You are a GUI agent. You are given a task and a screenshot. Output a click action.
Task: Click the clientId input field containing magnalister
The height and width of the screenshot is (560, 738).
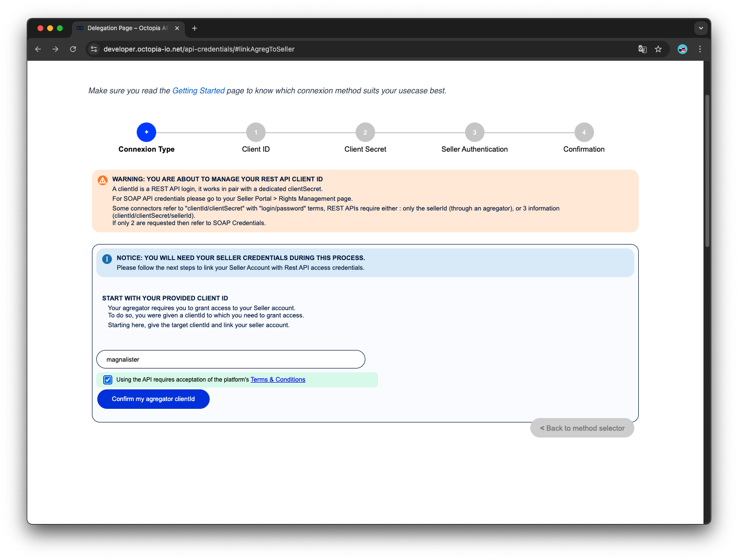pos(231,359)
